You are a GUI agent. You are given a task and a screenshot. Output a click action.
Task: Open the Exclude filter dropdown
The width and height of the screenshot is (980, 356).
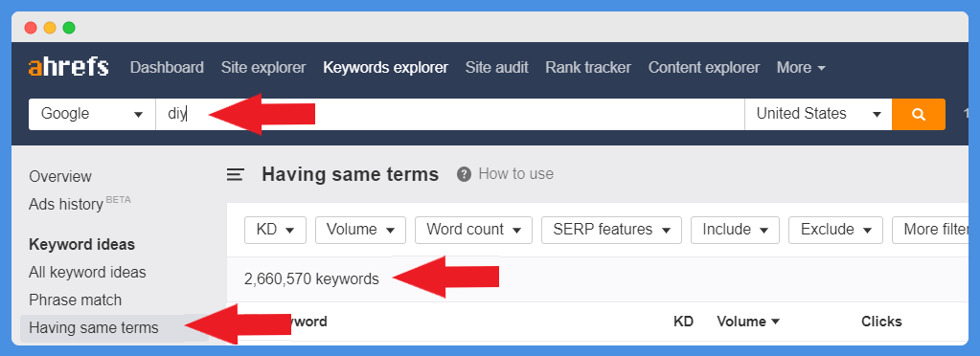point(835,230)
